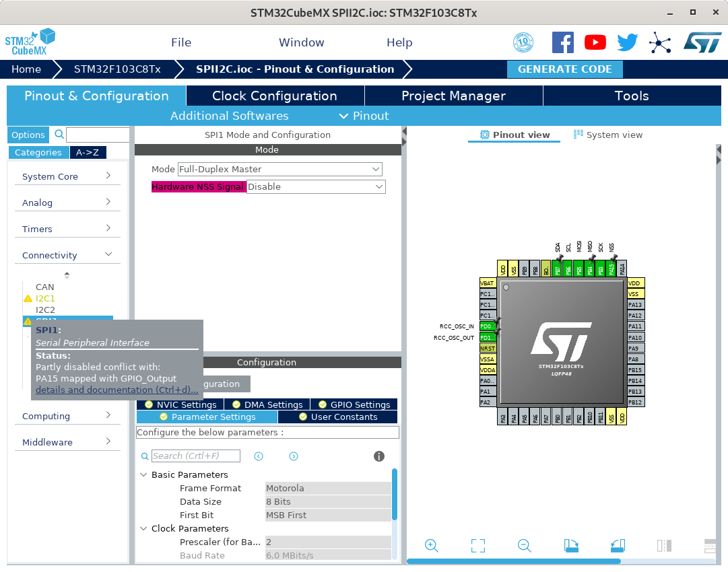Click the ST community network icon
This screenshot has width=728, height=572.
pyautogui.click(x=660, y=42)
